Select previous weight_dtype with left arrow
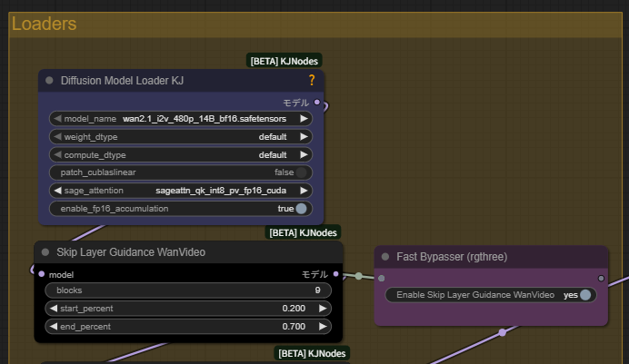Screen dimensions: 629x364 57,136
